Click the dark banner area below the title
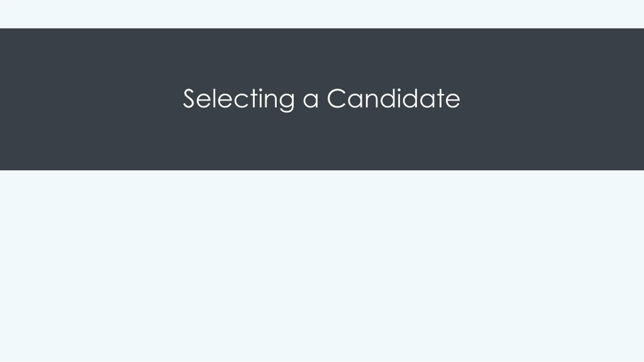The image size is (644, 362). tap(322, 141)
